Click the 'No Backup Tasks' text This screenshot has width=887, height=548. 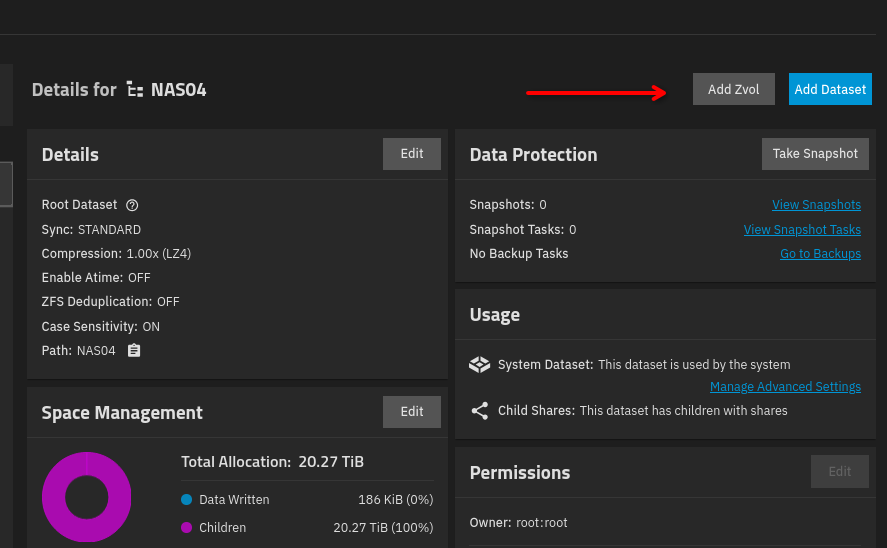(519, 254)
